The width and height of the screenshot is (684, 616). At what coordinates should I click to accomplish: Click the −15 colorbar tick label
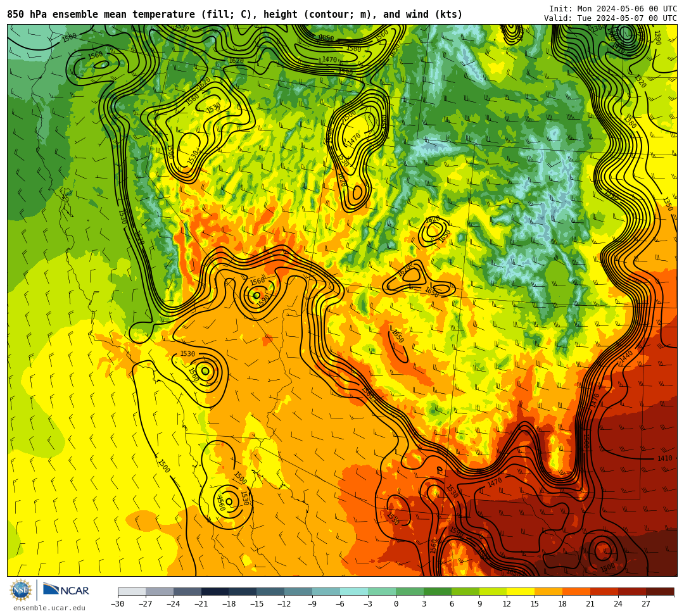click(x=257, y=604)
